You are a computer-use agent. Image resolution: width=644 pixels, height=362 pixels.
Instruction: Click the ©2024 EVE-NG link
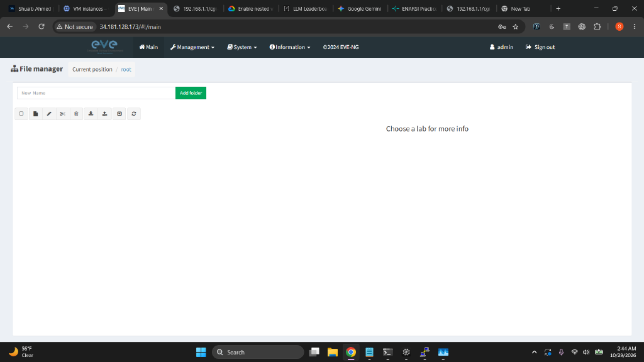[x=340, y=47]
